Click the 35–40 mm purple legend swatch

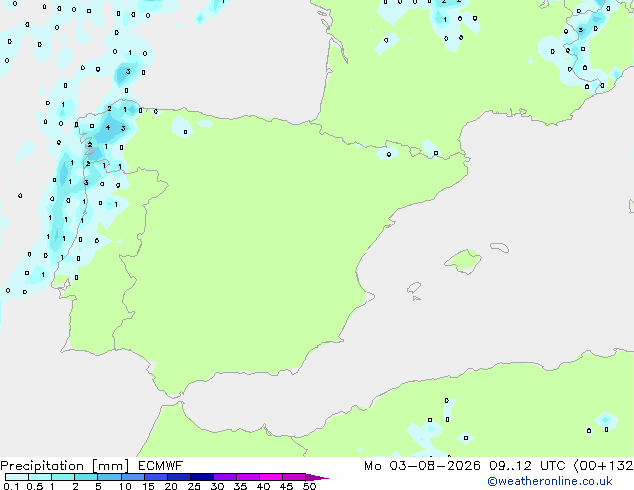[x=248, y=477]
